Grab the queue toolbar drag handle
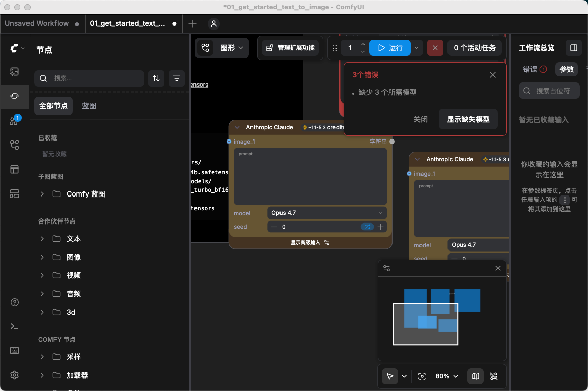This screenshot has width=588, height=391. pos(335,48)
